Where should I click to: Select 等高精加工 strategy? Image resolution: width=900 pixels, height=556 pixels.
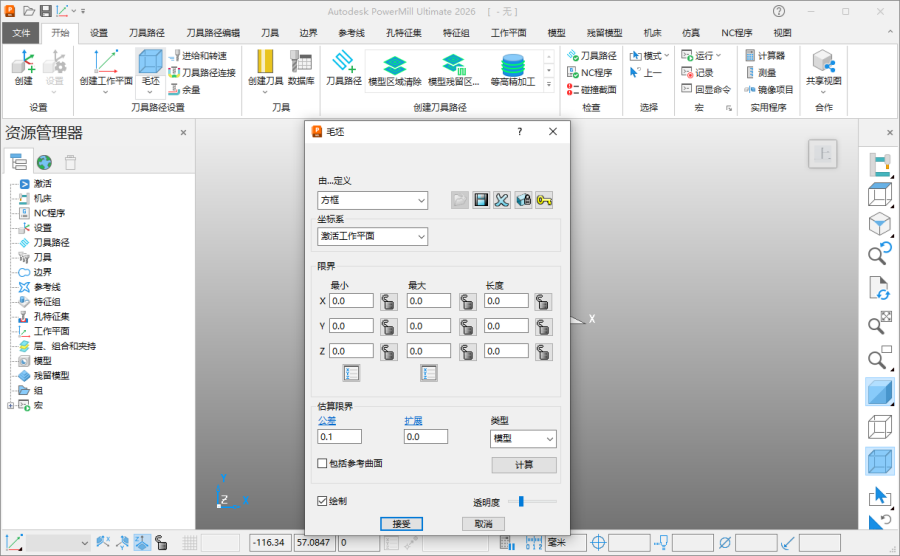513,69
